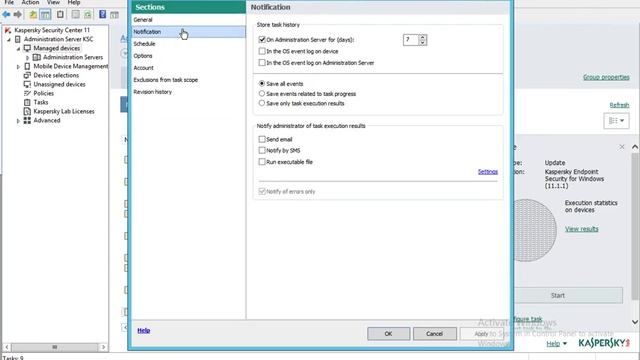Click the Kaspersky Lab Licenses icon
The image size is (640, 360).
click(27, 111)
